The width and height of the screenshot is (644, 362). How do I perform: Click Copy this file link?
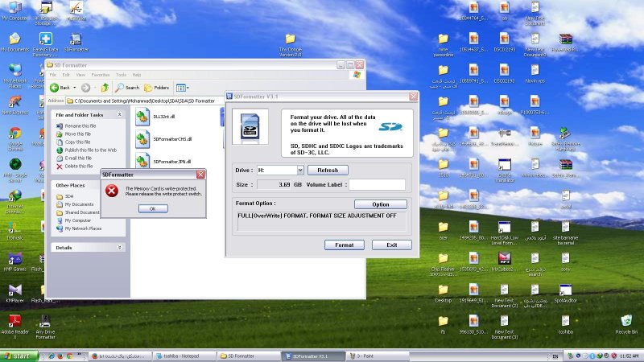pyautogui.click(x=77, y=142)
